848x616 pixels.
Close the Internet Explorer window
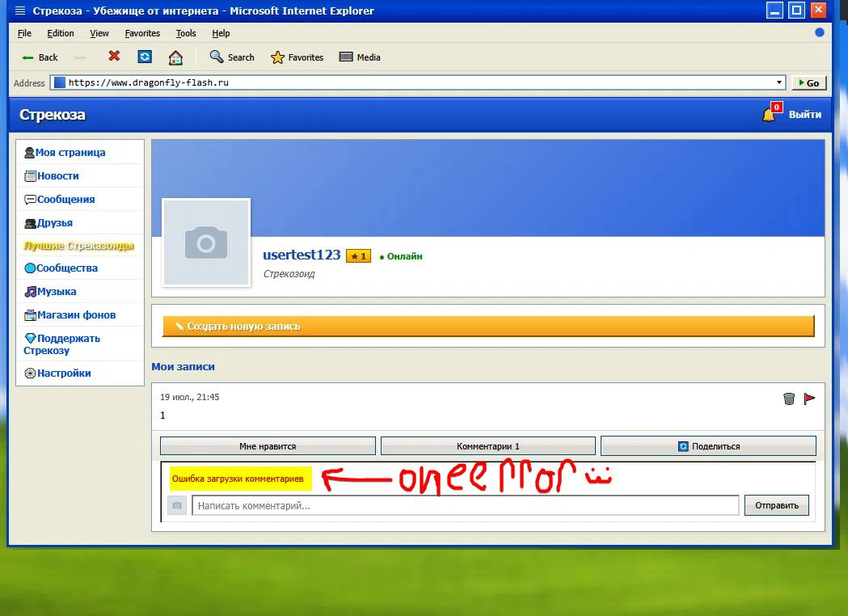818,11
